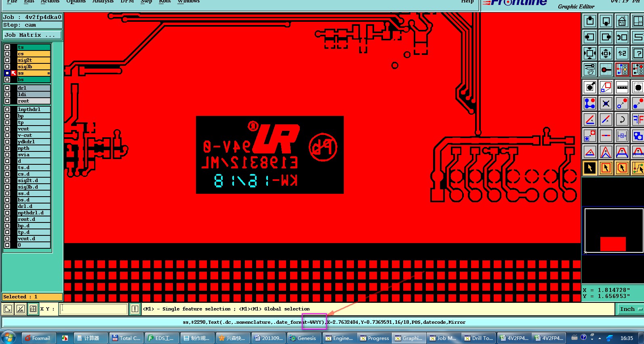This screenshot has width=644, height=344.
Task: Select the mpth layer name
Action: pos(34,148)
